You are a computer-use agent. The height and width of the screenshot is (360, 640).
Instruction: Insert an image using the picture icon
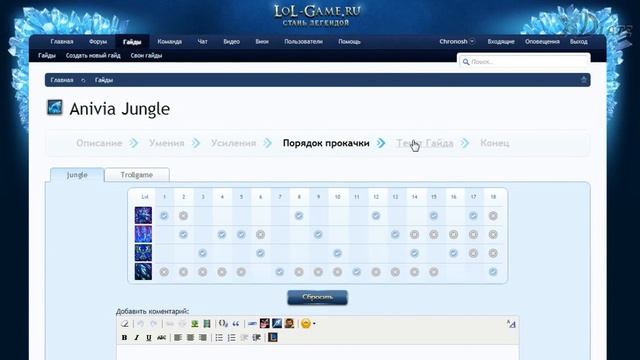pyautogui.click(x=195, y=324)
